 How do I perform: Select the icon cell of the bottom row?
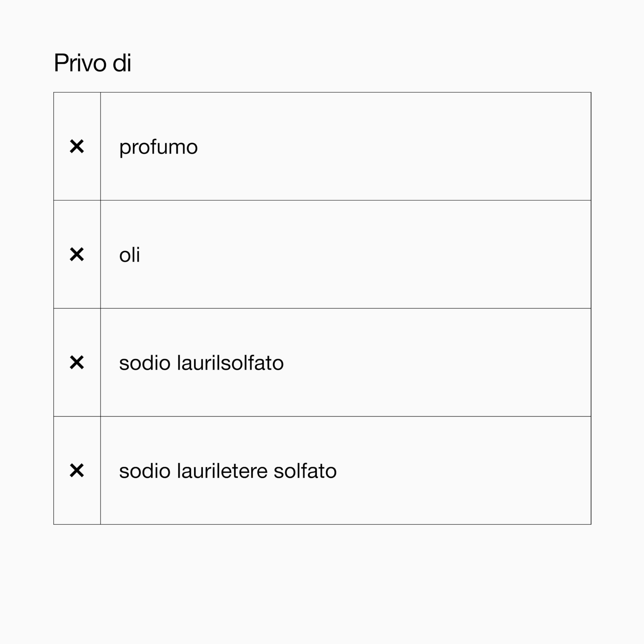pyautogui.click(x=77, y=470)
